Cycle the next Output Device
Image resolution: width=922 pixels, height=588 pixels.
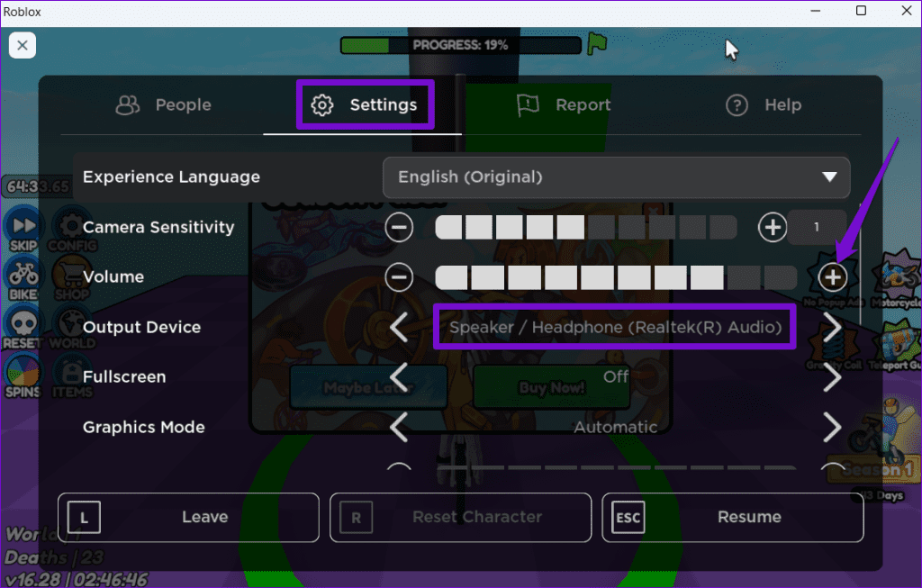831,327
